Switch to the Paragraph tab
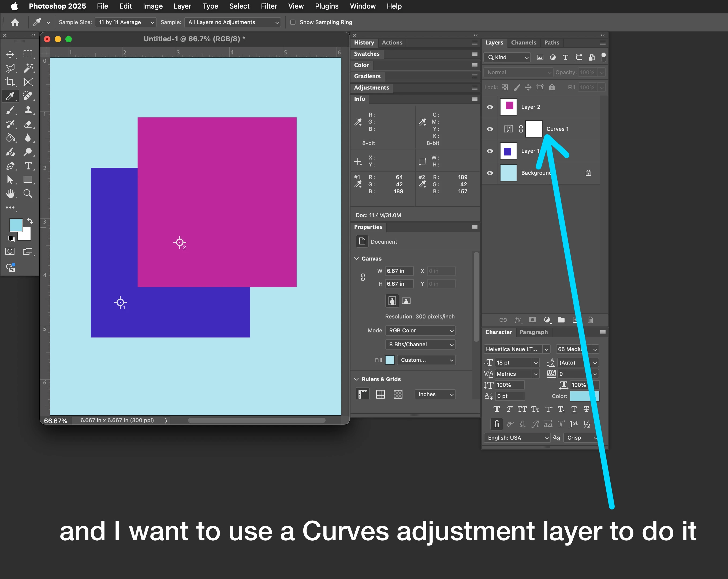The width and height of the screenshot is (728, 579). (x=533, y=332)
